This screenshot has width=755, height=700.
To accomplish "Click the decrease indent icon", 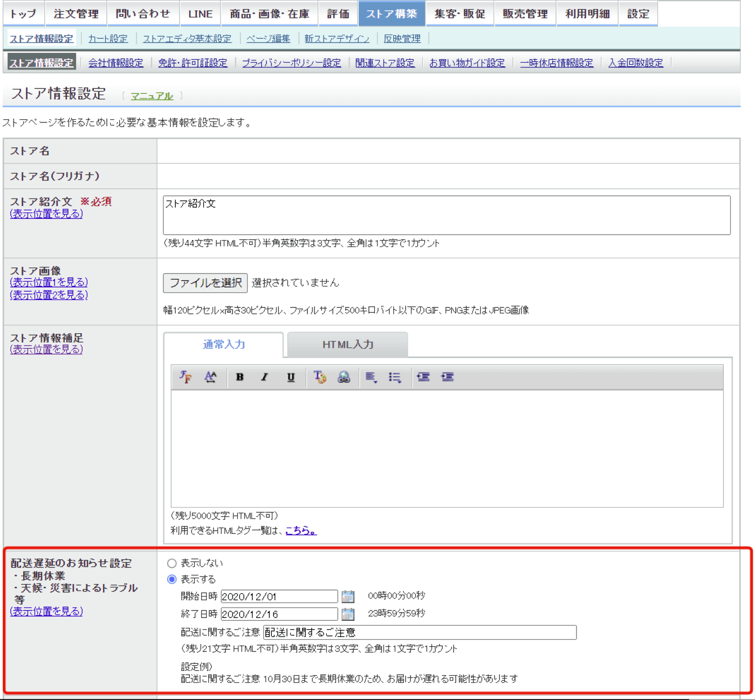I will pyautogui.click(x=423, y=377).
